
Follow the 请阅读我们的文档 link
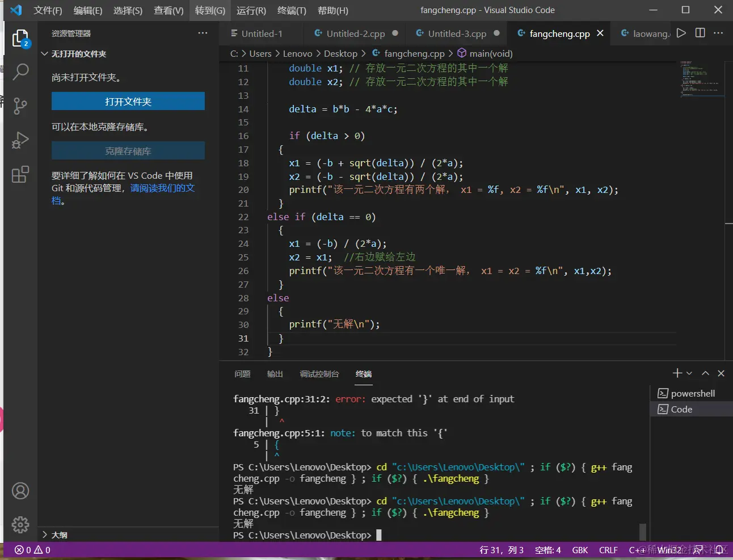tap(162, 188)
